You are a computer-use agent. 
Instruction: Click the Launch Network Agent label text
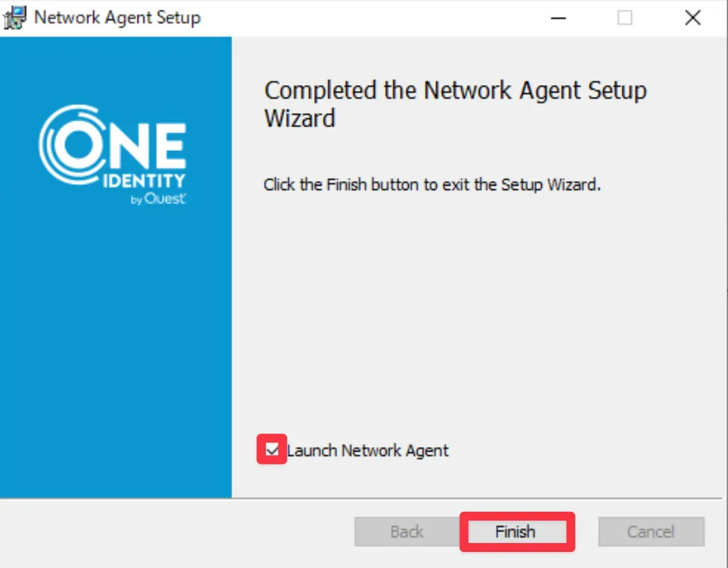pos(368,450)
